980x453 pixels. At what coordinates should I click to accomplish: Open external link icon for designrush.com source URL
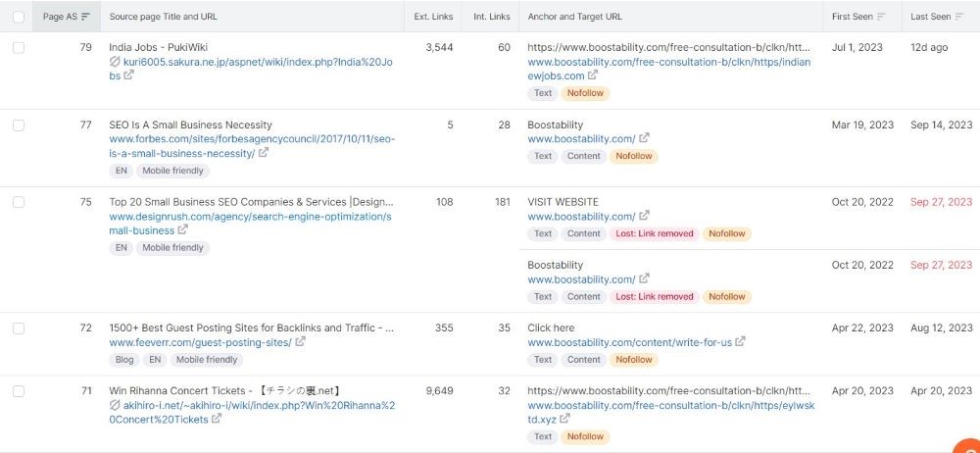click(x=182, y=230)
